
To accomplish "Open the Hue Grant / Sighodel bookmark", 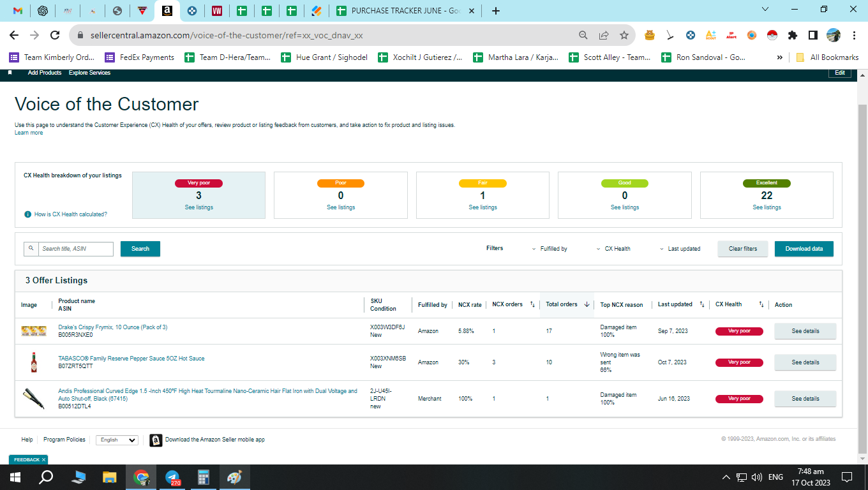I will pyautogui.click(x=325, y=57).
